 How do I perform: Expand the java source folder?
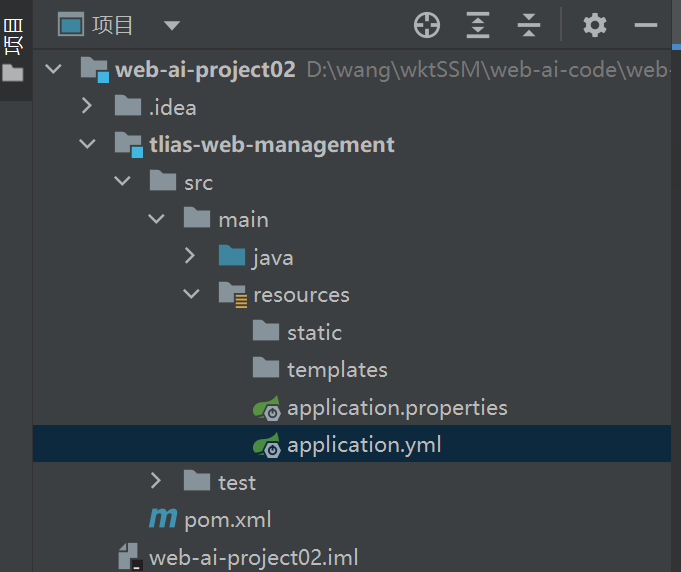pyautogui.click(x=190, y=257)
